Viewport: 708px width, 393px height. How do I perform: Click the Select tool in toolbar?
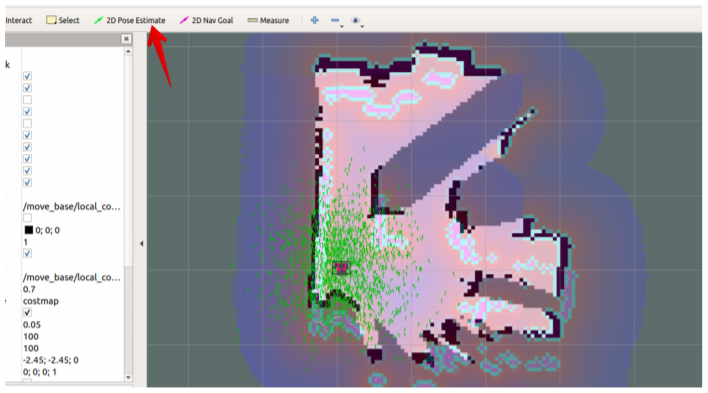(x=63, y=20)
